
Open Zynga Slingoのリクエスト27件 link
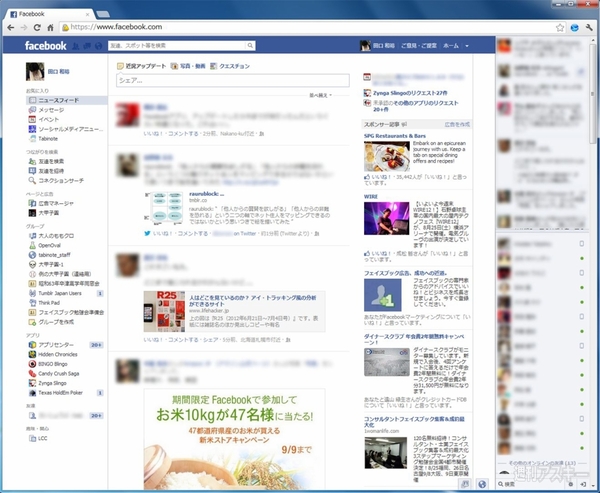pyautogui.click(x=410, y=93)
